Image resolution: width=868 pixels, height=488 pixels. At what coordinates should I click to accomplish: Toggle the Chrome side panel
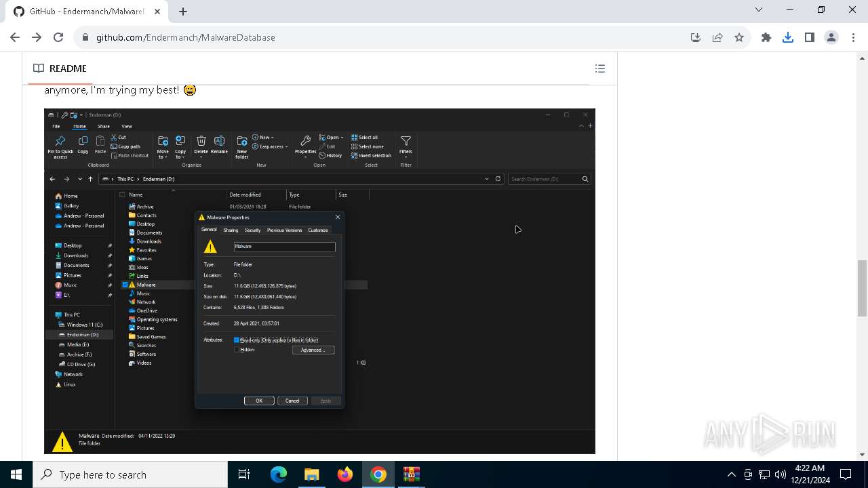pos(810,37)
